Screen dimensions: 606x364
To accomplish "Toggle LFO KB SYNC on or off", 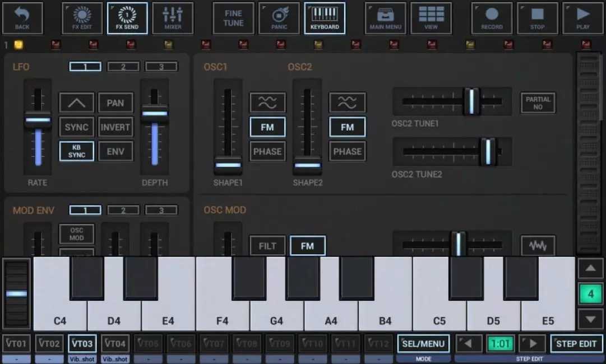I will point(77,151).
